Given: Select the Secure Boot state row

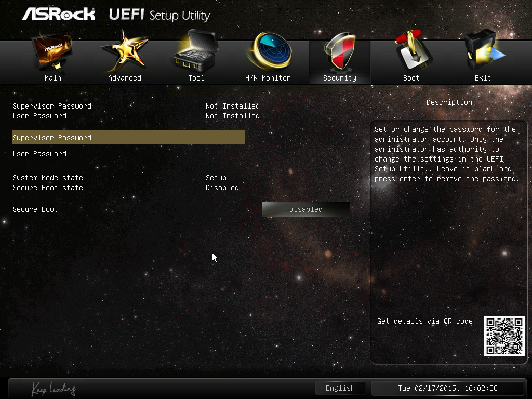Looking at the screenshot, I should 126,188.
